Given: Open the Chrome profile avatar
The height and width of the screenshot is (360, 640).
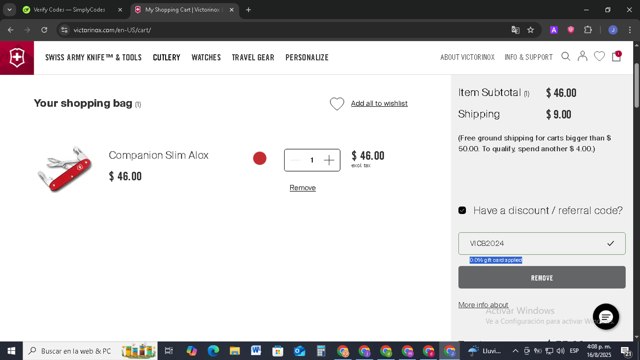Looking at the screenshot, I should pyautogui.click(x=613, y=30).
